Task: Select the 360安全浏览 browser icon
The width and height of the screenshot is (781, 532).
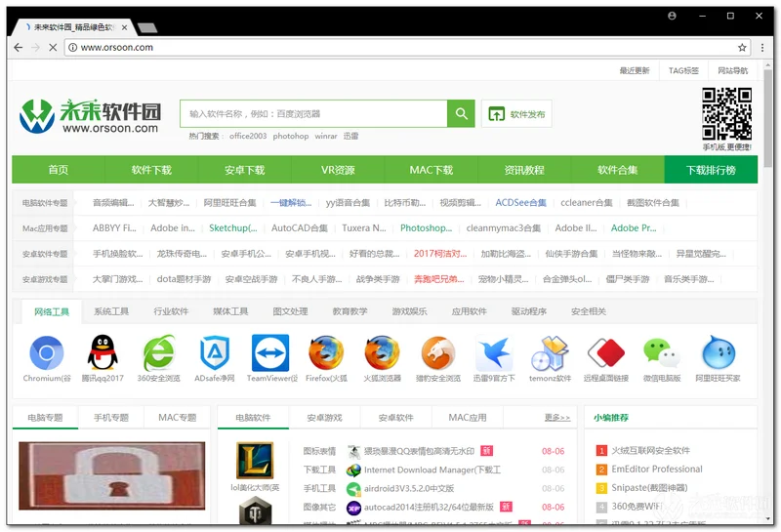Action: pos(158,353)
